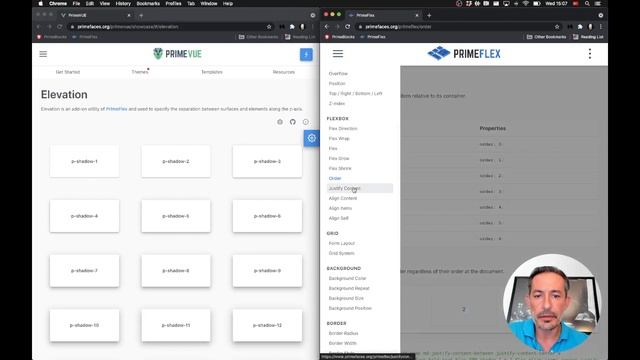The height and width of the screenshot is (360, 640).
Task: Open Overflow sidebar item
Action: 338,73
